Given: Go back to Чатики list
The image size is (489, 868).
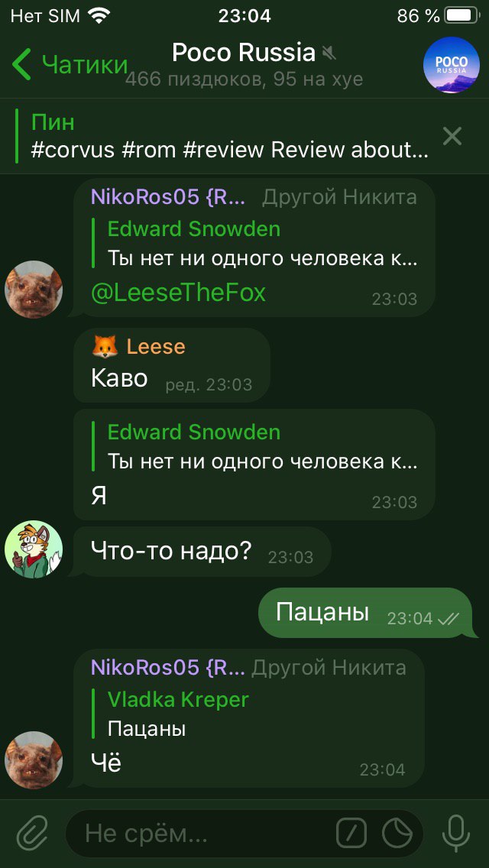Looking at the screenshot, I should (70, 64).
